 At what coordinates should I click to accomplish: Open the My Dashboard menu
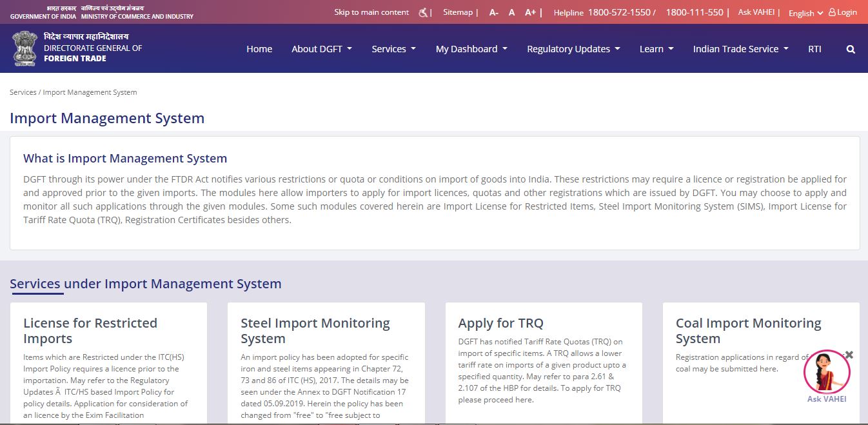471,48
